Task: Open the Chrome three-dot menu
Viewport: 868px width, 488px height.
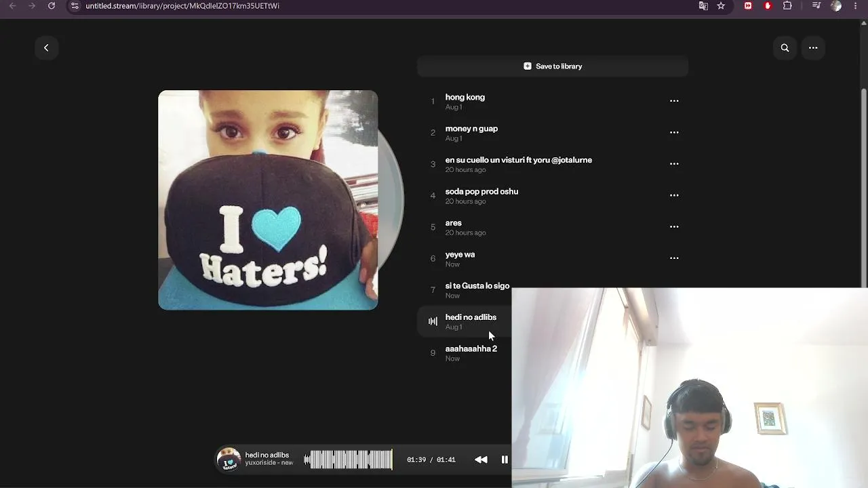Action: coord(856,5)
